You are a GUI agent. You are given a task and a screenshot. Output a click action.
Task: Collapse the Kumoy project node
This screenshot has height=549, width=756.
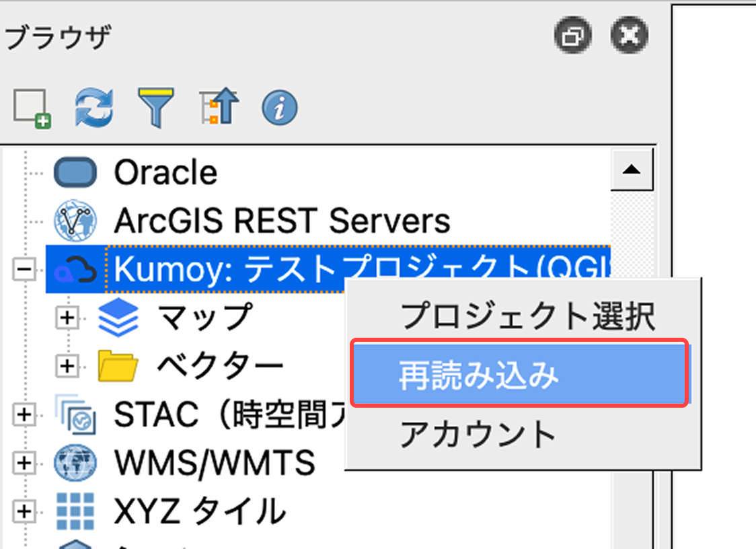coord(24,268)
